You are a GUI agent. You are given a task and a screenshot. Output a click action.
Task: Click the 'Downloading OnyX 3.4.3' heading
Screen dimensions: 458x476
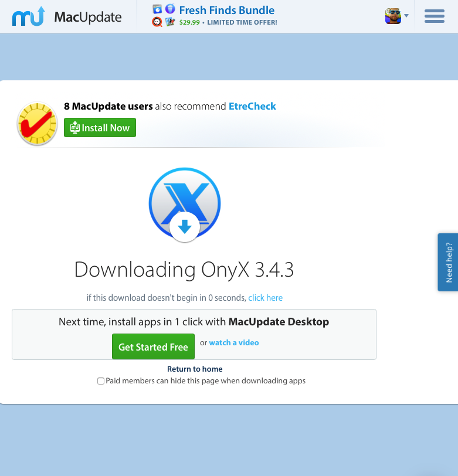pos(184,270)
